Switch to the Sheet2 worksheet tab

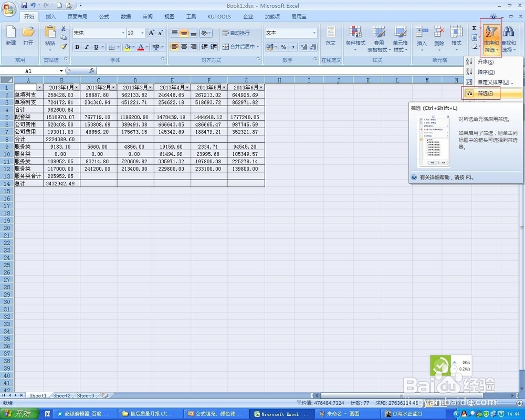coord(61,396)
